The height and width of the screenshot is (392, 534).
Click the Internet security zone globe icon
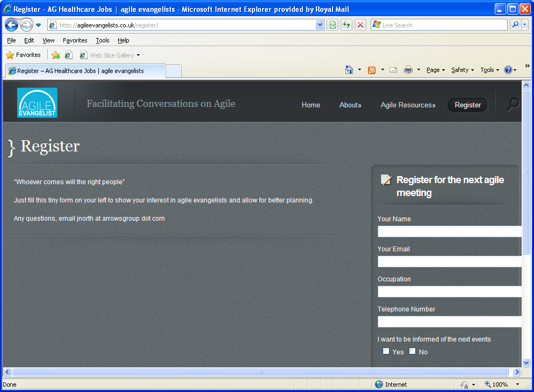point(379,384)
